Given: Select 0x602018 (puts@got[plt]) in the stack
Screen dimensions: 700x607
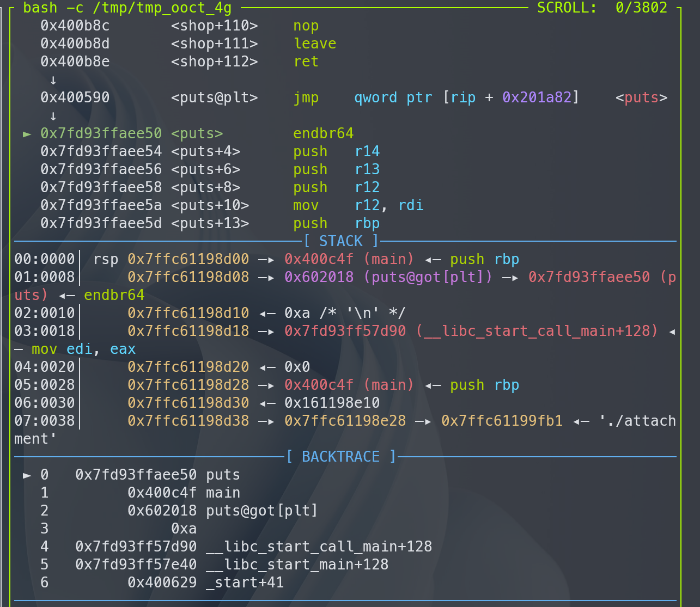Looking at the screenshot, I should pos(389,277).
